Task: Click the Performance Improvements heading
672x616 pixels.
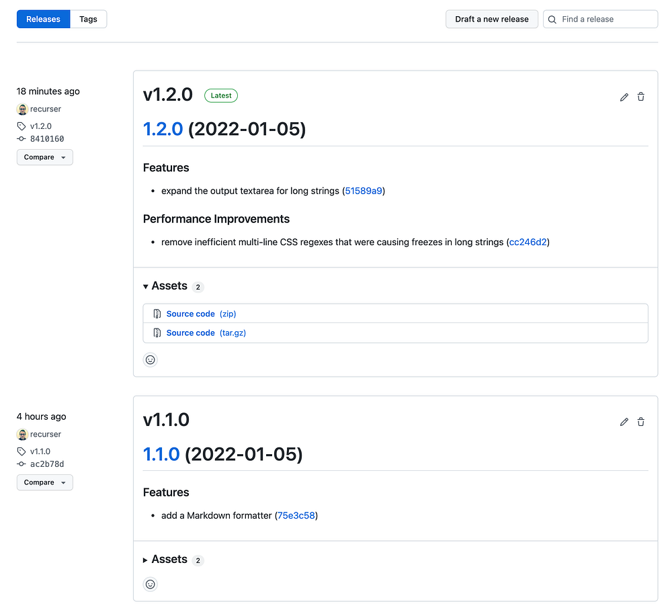Action: click(216, 219)
